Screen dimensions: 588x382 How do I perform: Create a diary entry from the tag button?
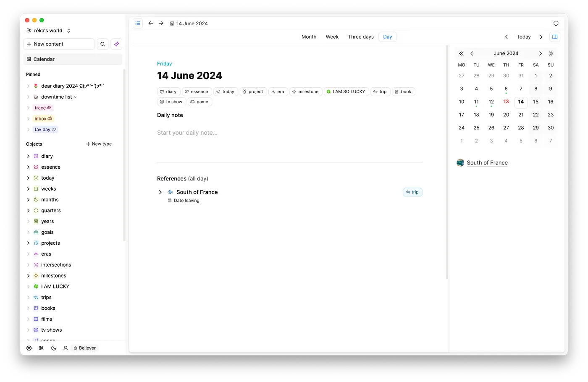tap(168, 92)
